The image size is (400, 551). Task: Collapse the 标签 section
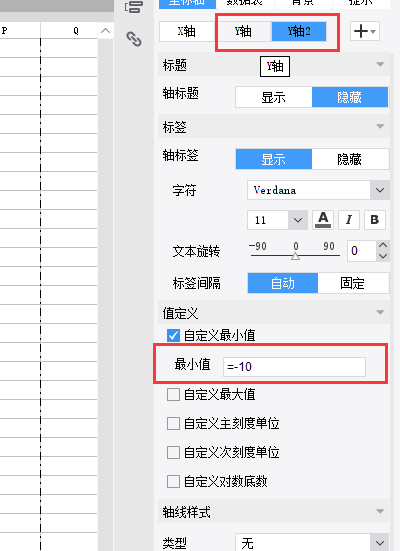coord(380,126)
